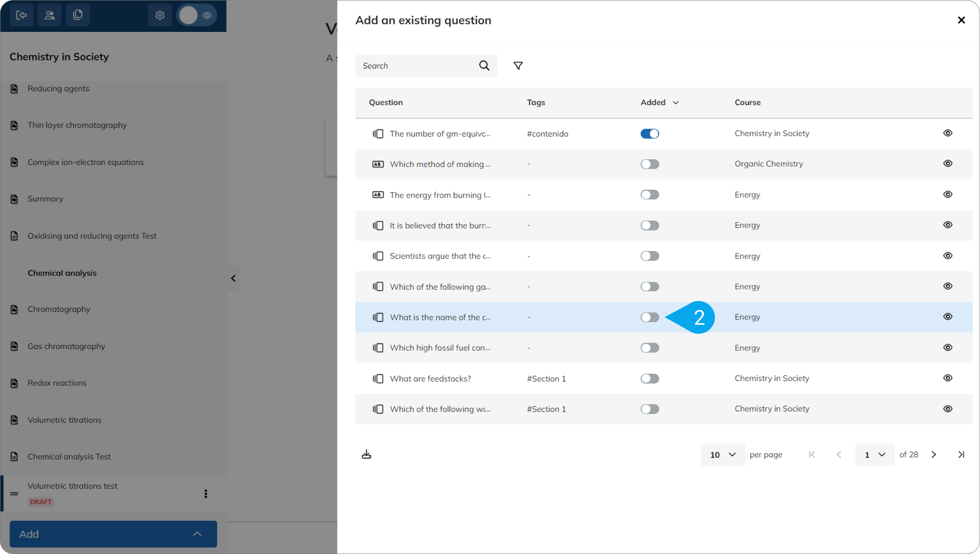Toggle on 'Which method of making' question

point(650,164)
